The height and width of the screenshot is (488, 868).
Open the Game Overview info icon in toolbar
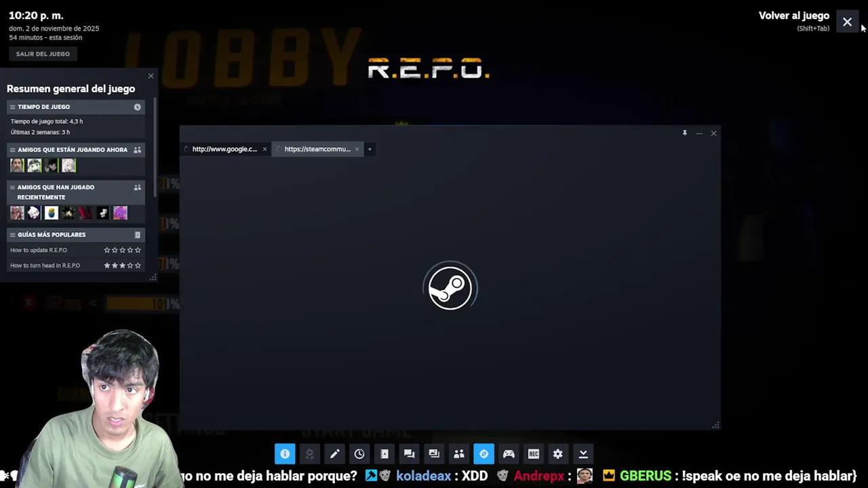pyautogui.click(x=285, y=454)
